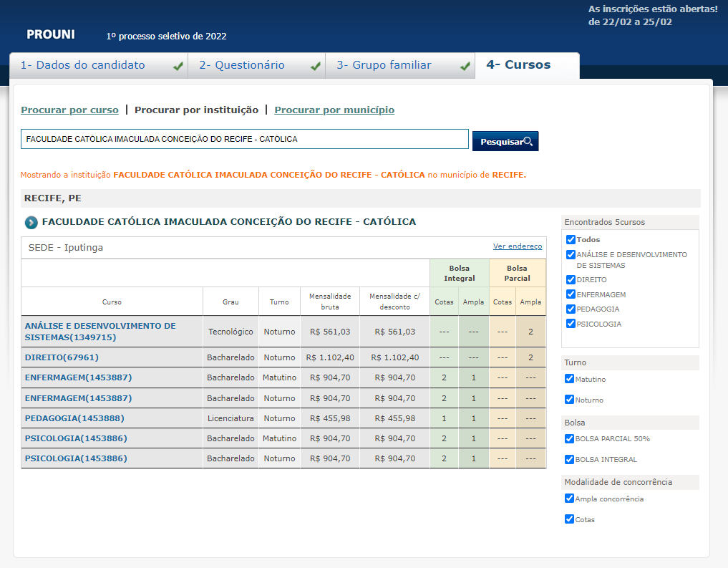Click the Mensalidade bruta column header

tap(330, 302)
